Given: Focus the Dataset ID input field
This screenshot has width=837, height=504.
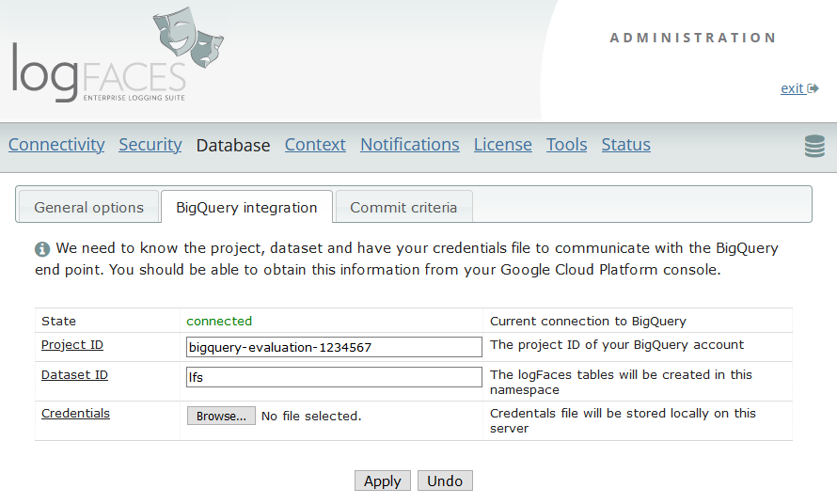Looking at the screenshot, I should 334,377.
